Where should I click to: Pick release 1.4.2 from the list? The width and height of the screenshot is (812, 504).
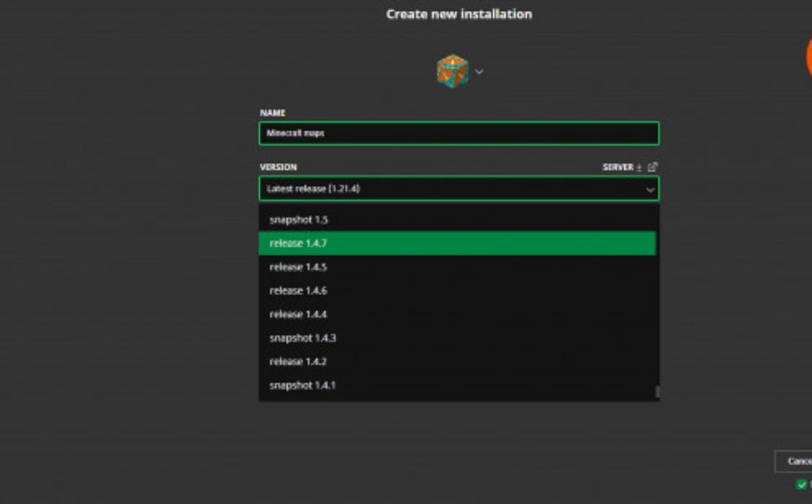pyautogui.click(x=458, y=361)
